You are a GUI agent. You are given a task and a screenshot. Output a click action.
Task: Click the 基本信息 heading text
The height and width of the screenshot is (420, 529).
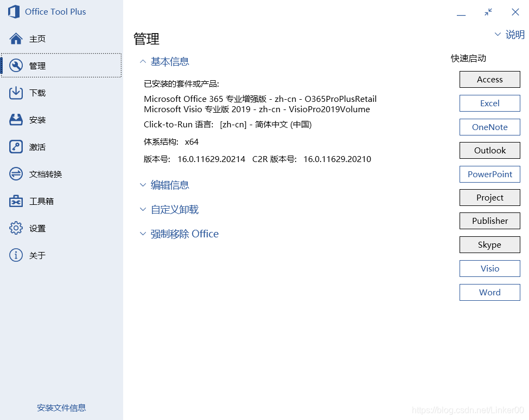[170, 61]
